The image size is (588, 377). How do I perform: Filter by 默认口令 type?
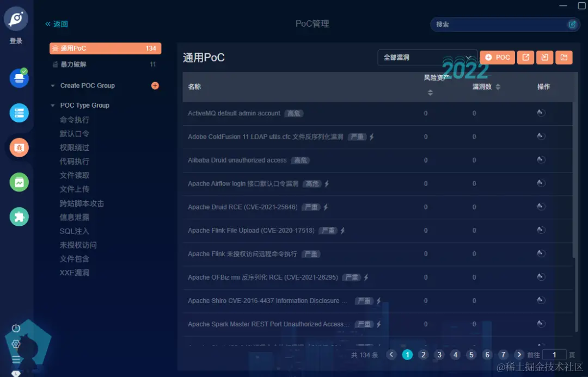click(74, 134)
